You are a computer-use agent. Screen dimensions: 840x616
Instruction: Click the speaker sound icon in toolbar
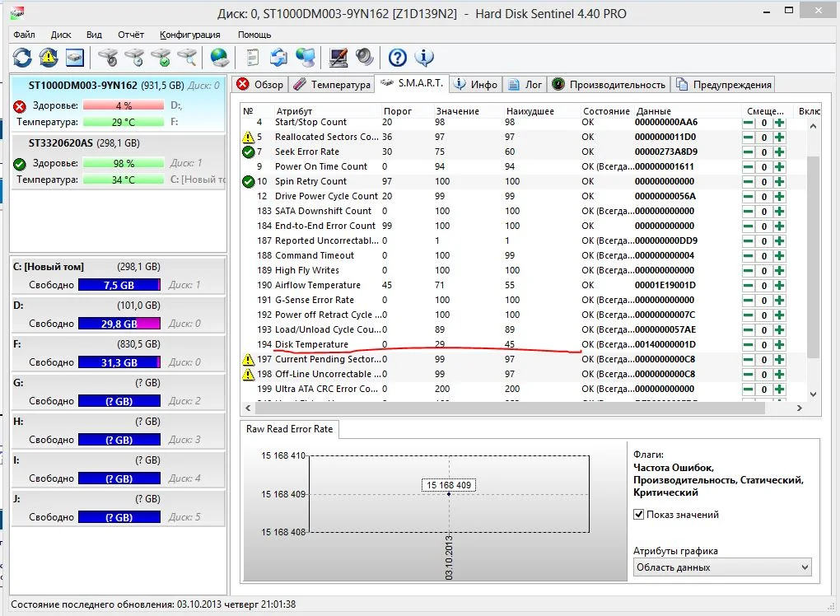coord(364,57)
